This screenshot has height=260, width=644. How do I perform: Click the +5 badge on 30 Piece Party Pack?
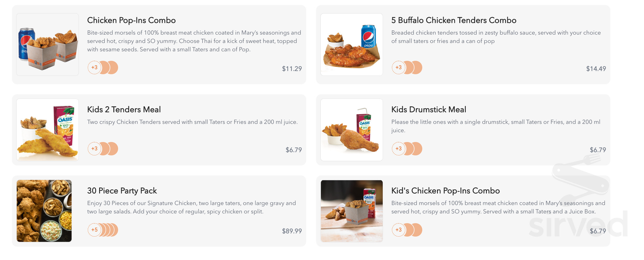95,230
